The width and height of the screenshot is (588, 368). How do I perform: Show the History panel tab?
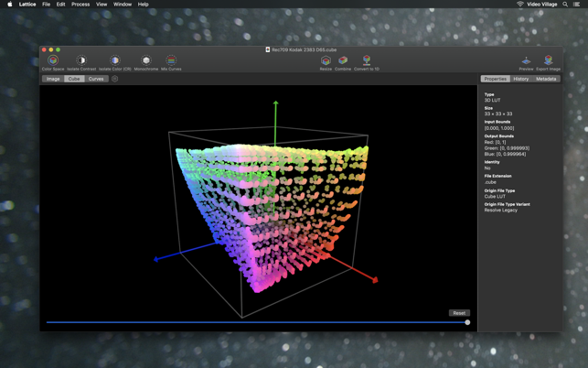tap(520, 79)
